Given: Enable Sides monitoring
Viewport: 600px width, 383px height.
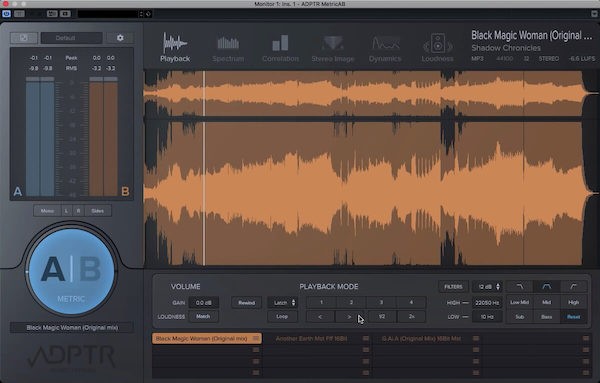Looking at the screenshot, I should (98, 211).
